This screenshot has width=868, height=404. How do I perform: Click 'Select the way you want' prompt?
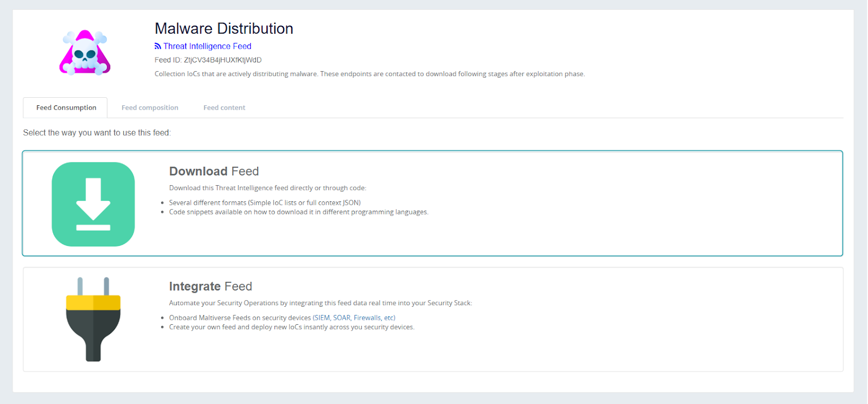tap(97, 133)
